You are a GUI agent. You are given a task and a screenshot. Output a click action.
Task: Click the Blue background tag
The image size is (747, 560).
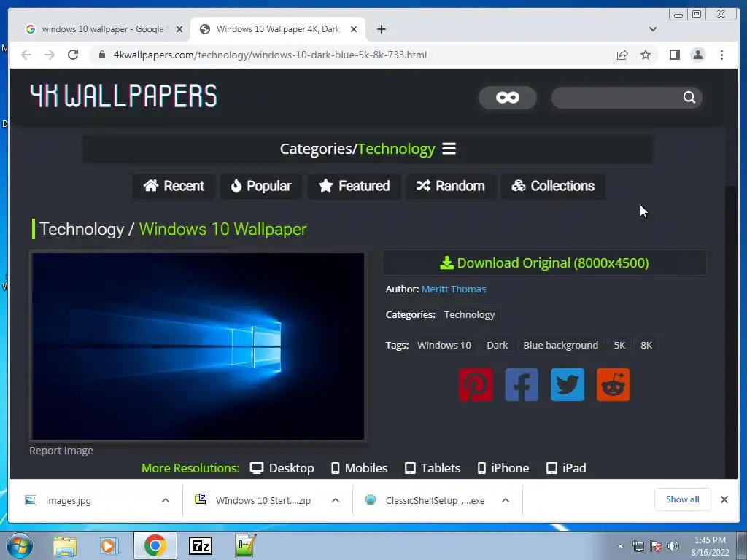[560, 345]
